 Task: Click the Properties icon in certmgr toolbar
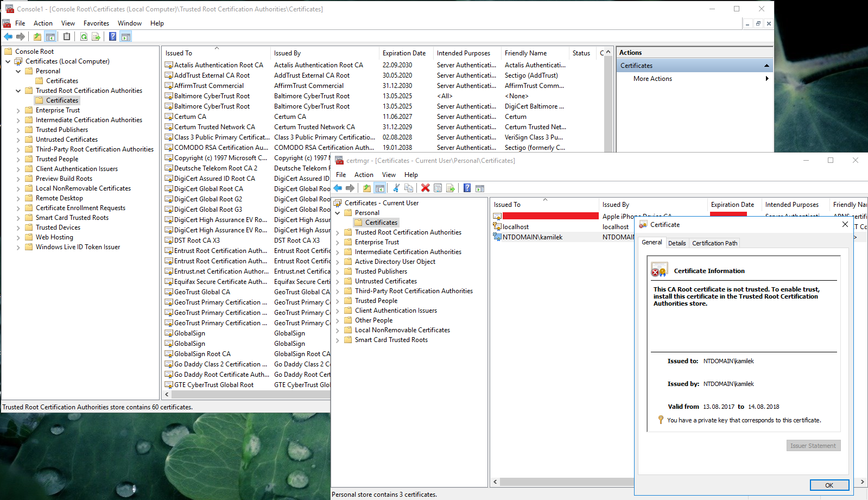click(x=438, y=188)
